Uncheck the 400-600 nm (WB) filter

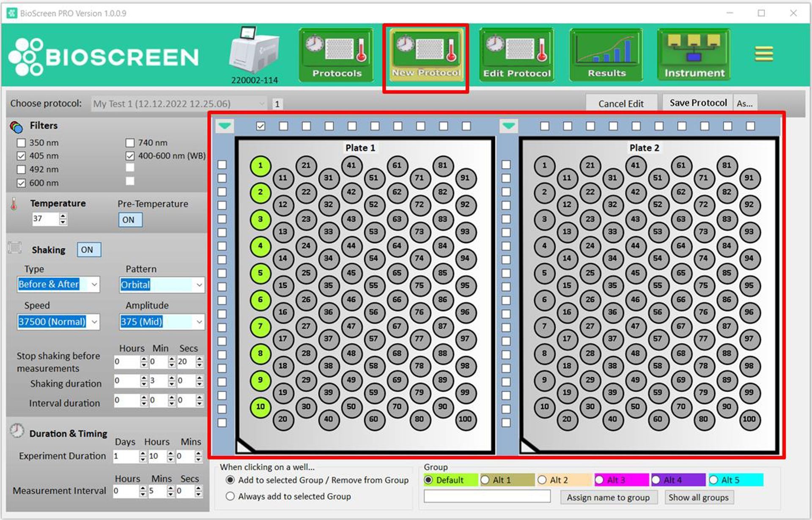click(x=130, y=156)
